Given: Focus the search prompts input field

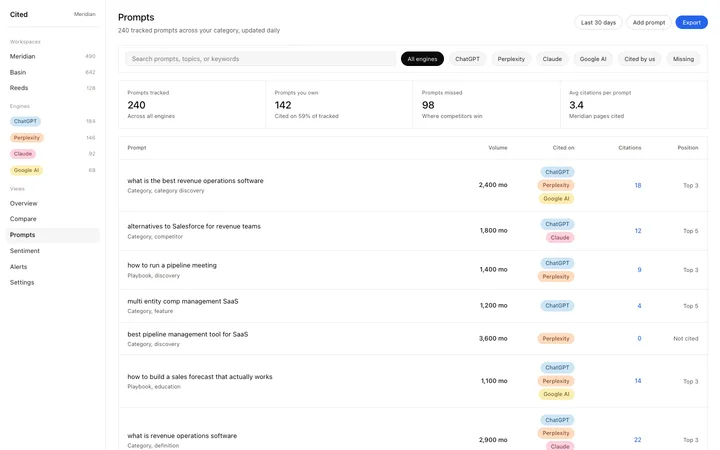Looking at the screenshot, I should [260, 59].
